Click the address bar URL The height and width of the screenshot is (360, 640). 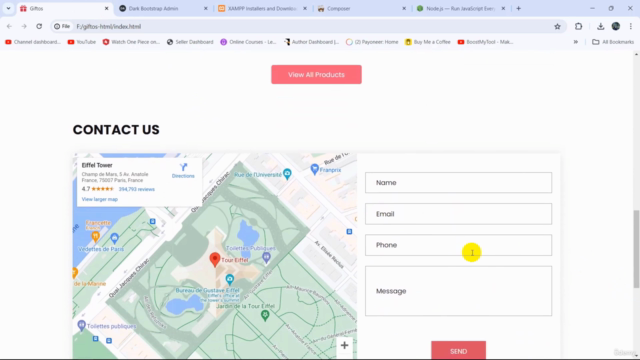(109, 27)
